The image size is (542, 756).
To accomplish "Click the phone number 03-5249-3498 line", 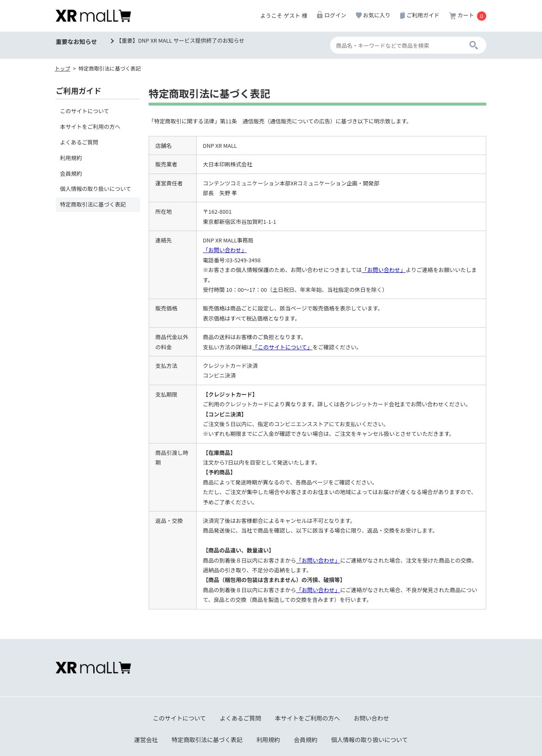I will (232, 260).
